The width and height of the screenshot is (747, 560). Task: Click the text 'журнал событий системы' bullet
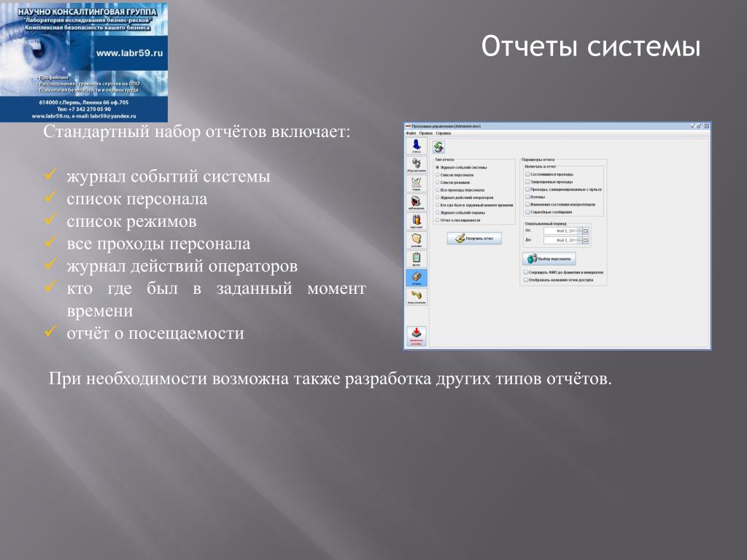[x=169, y=176]
